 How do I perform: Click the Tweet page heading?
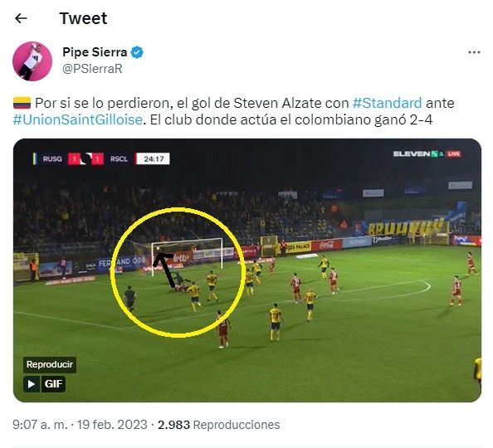coord(83,18)
